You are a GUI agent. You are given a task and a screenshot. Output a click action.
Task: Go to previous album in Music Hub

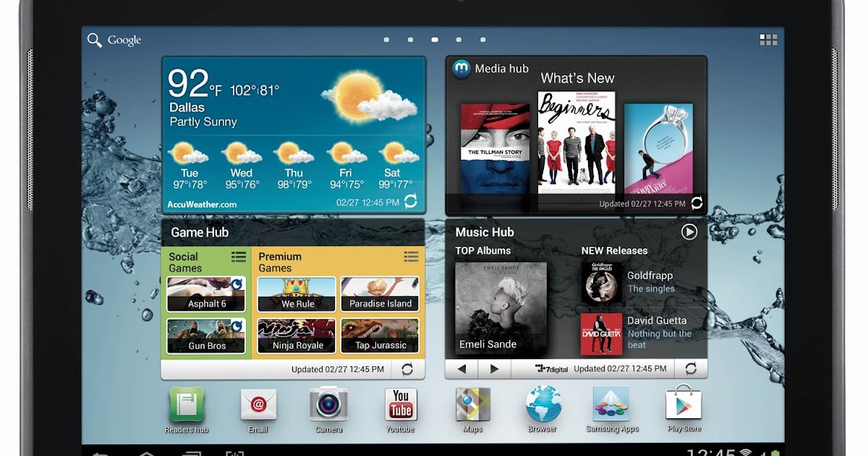pyautogui.click(x=461, y=369)
